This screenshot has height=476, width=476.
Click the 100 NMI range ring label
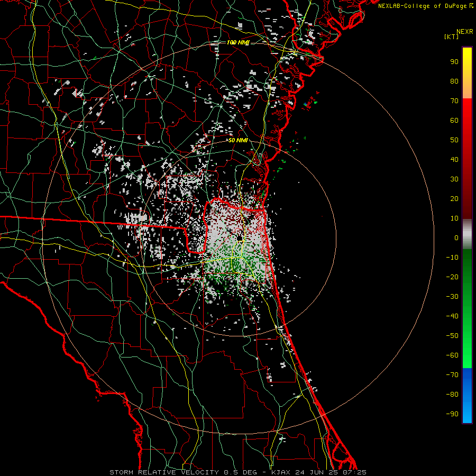coord(238,42)
